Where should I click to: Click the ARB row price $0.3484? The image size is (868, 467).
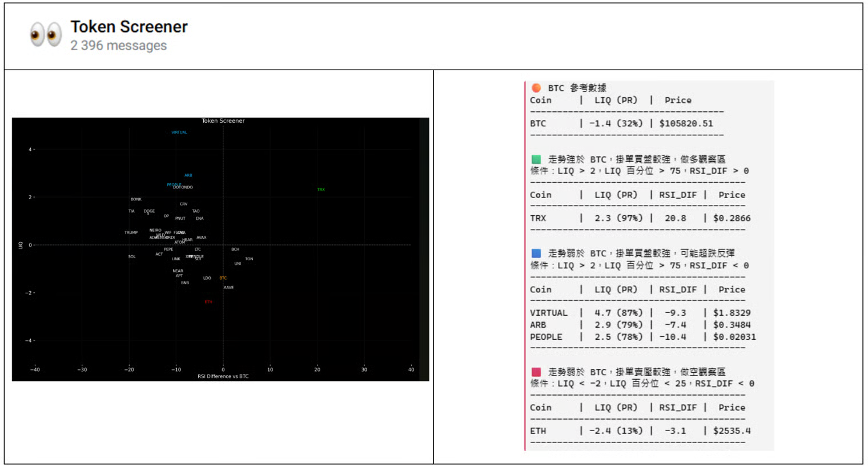(732, 325)
